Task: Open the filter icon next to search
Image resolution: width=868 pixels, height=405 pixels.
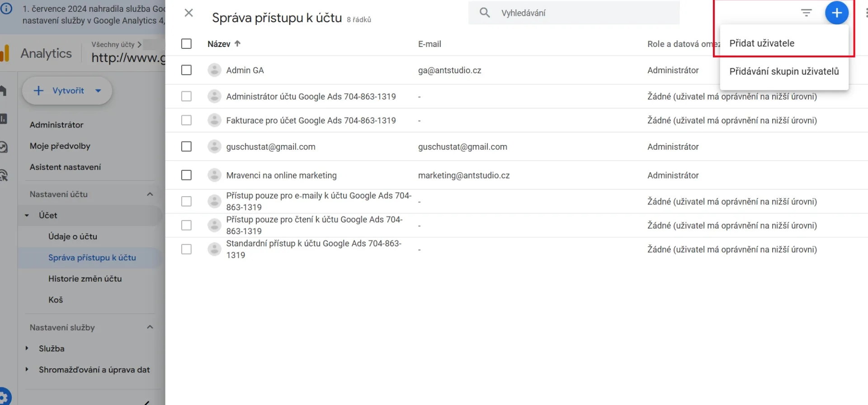Action: (x=806, y=13)
